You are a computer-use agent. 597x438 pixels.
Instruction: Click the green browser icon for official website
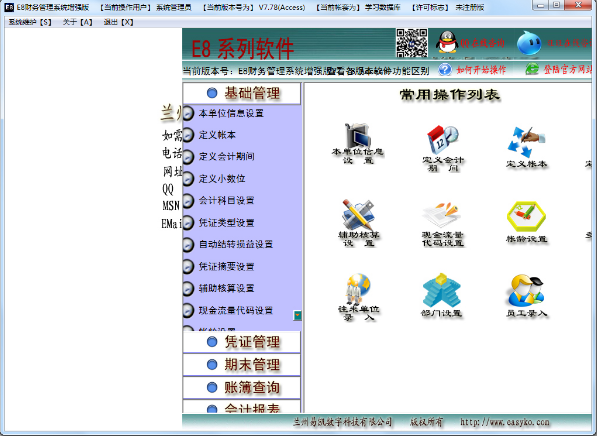tap(532, 69)
